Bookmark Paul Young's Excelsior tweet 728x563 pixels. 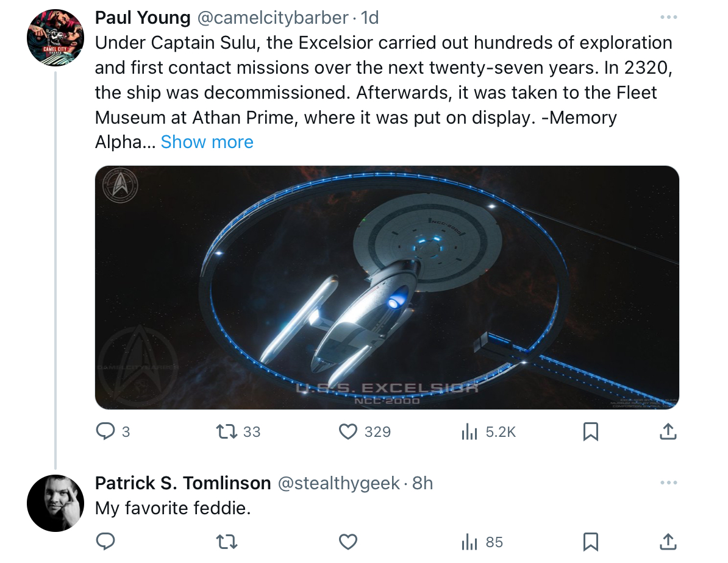point(591,431)
